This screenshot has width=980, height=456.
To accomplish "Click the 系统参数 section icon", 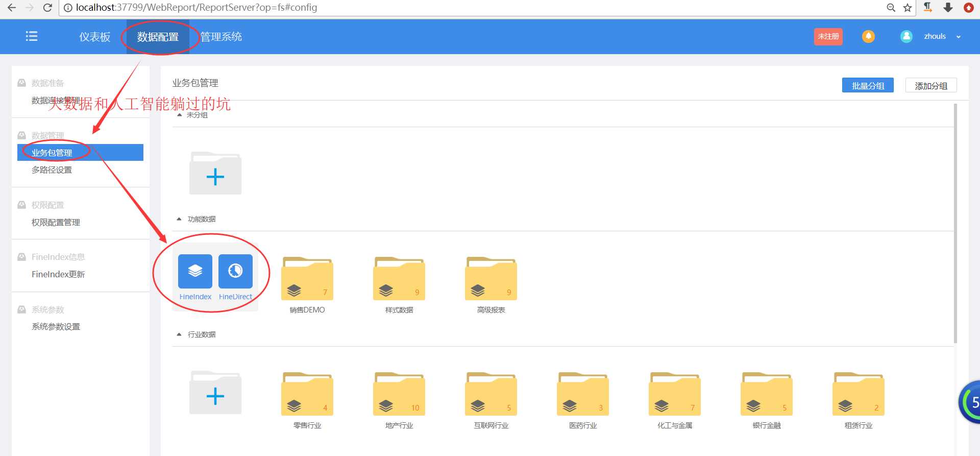I will coord(22,309).
